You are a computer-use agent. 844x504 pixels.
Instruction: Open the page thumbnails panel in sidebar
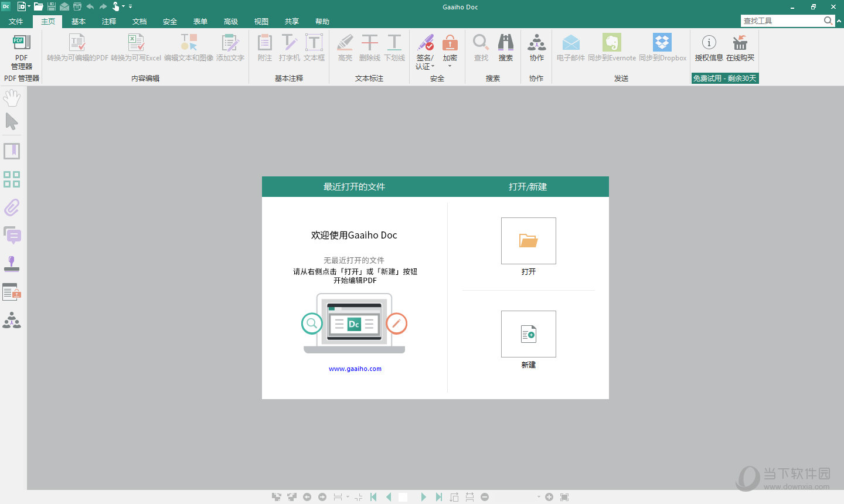(x=12, y=179)
